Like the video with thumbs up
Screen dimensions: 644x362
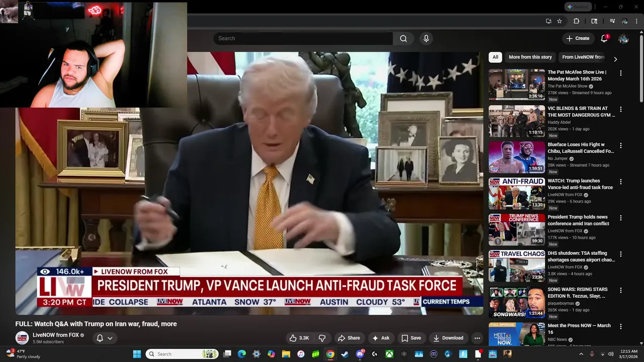300,338
